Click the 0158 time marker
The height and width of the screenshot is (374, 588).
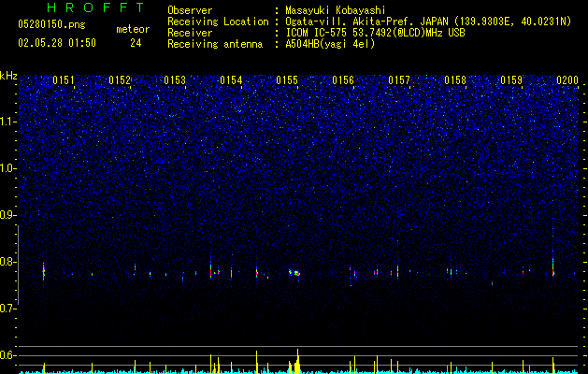(455, 80)
